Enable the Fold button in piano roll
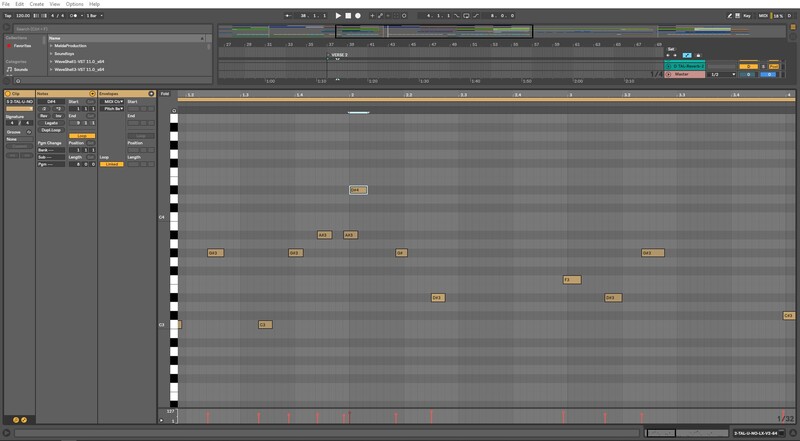This screenshot has width=800, height=441. point(165,94)
